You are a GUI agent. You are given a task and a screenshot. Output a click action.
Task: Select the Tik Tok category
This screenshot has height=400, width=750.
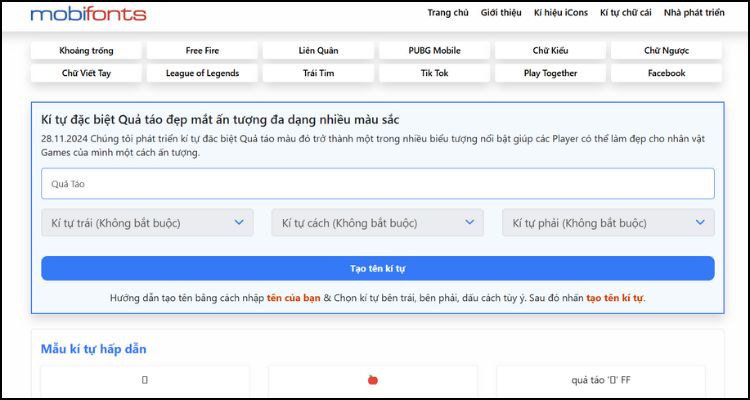(434, 73)
